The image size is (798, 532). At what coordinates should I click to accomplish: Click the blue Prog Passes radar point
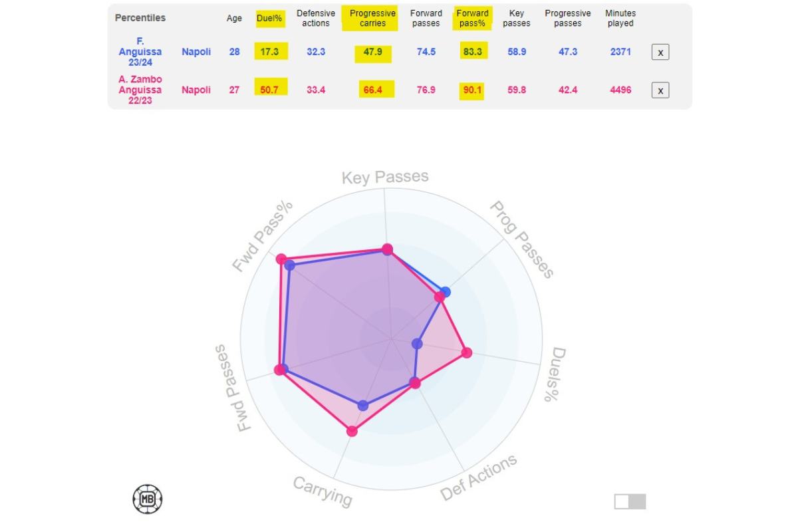tap(446, 292)
